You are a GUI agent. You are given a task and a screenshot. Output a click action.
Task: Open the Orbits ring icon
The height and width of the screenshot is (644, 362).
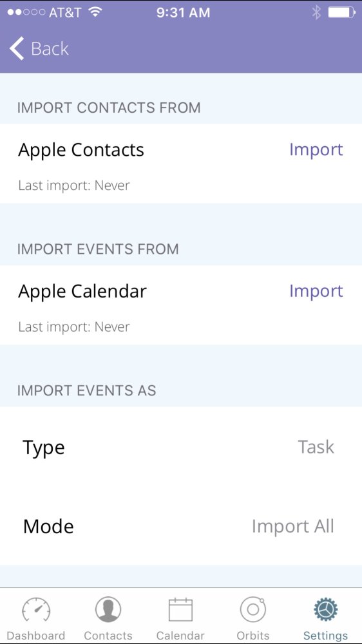(252, 609)
